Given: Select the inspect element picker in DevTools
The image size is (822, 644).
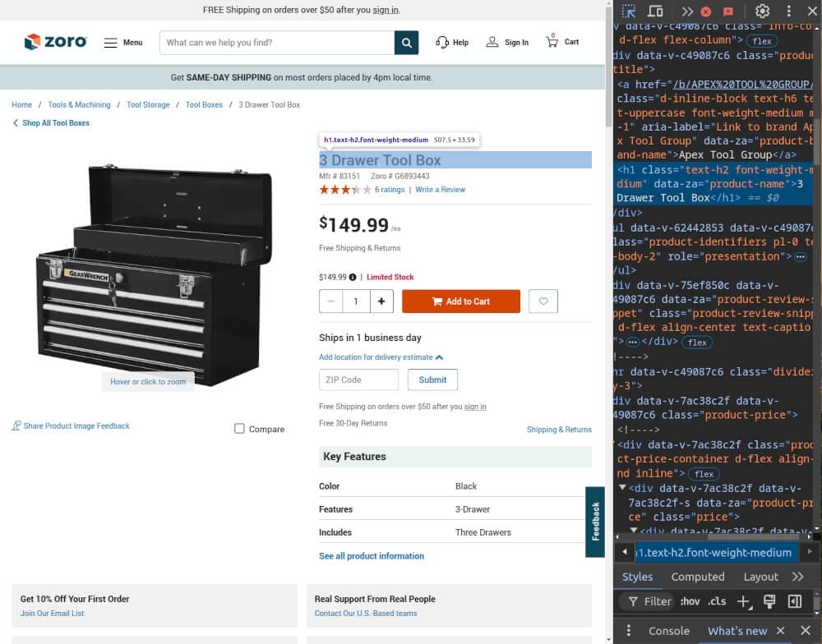Looking at the screenshot, I should click(x=627, y=11).
